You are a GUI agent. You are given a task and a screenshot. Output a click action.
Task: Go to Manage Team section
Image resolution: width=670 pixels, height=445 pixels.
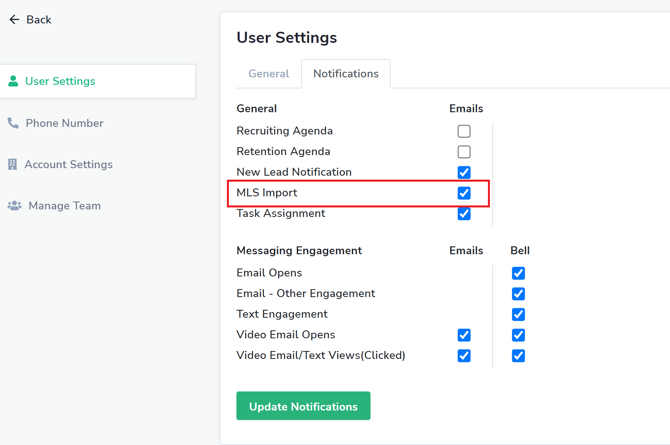(x=64, y=206)
